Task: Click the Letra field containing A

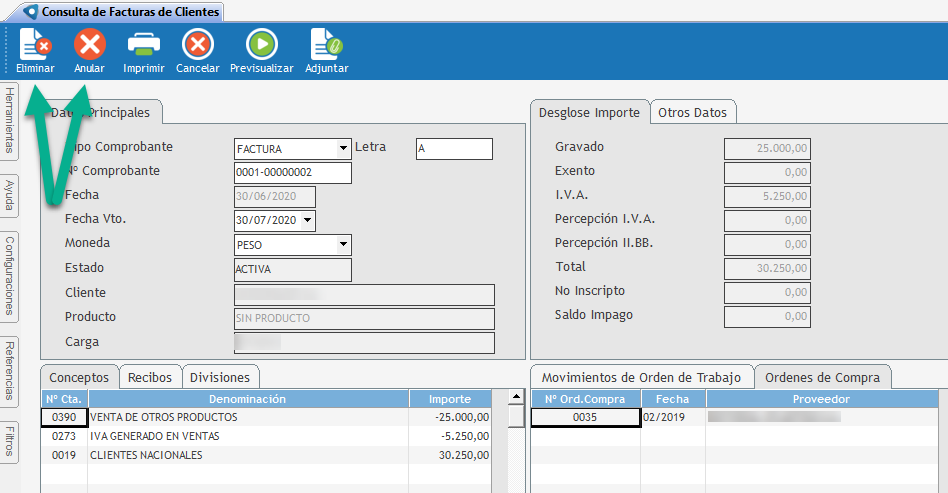Action: (x=454, y=149)
